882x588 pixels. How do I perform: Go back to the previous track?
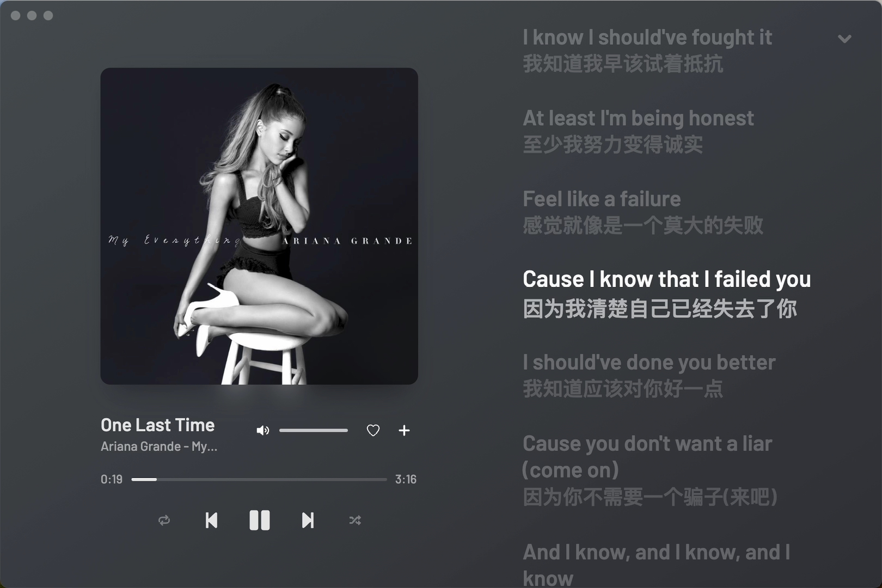[211, 520]
